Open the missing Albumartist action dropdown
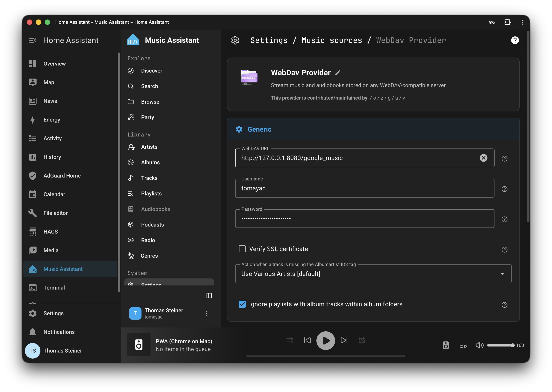 pos(373,274)
